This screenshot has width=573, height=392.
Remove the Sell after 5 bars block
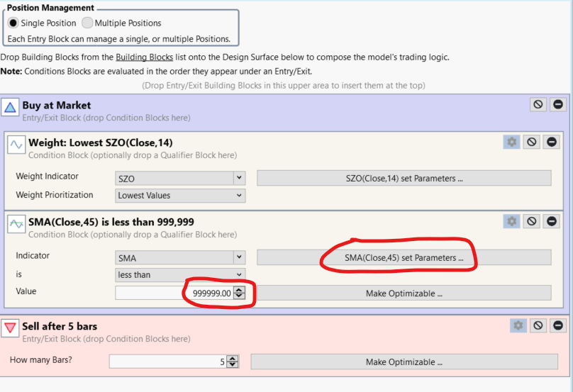tap(557, 325)
